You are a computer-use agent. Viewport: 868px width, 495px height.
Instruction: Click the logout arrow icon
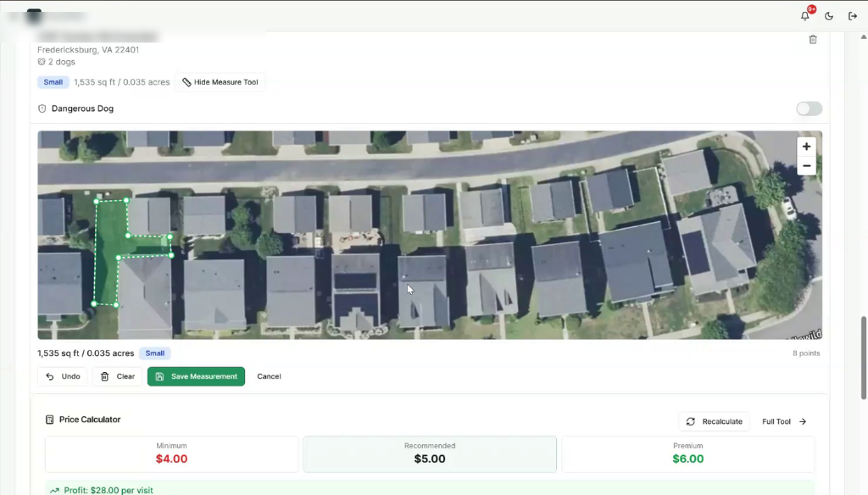click(853, 16)
